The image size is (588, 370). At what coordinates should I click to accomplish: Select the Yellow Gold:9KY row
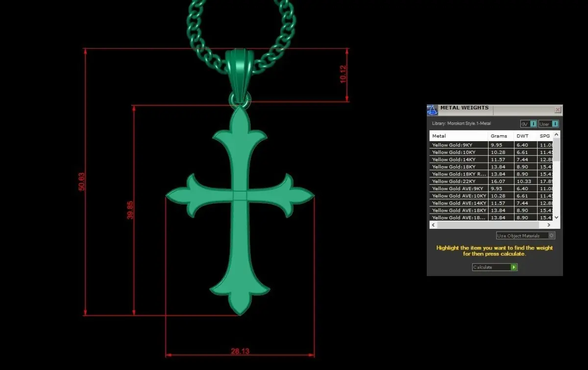tap(491, 145)
